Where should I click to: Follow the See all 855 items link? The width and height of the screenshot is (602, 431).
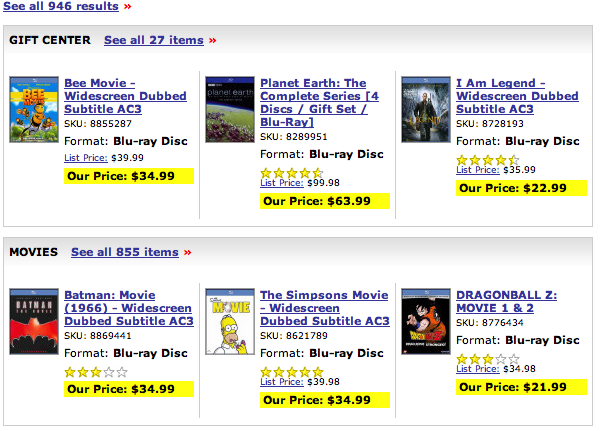pyautogui.click(x=124, y=252)
